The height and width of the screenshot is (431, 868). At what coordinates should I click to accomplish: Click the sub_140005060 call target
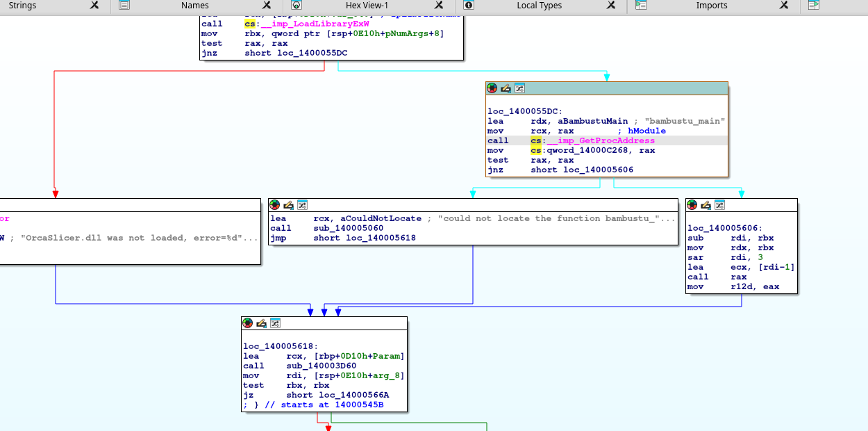(348, 228)
